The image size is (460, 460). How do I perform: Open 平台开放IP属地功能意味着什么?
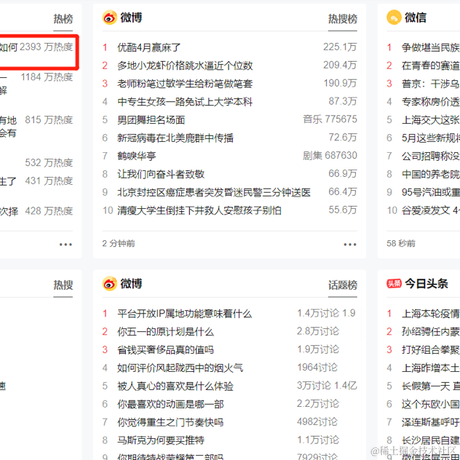pyautogui.click(x=185, y=314)
